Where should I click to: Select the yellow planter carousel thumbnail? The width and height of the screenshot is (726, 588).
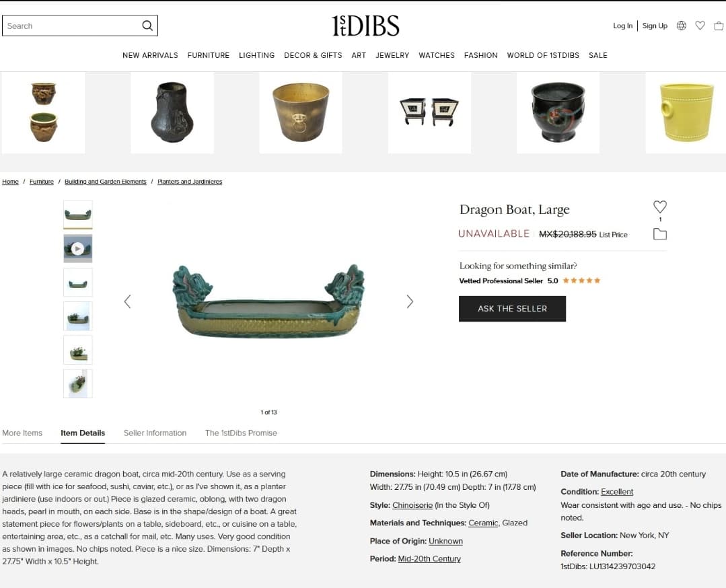click(686, 112)
